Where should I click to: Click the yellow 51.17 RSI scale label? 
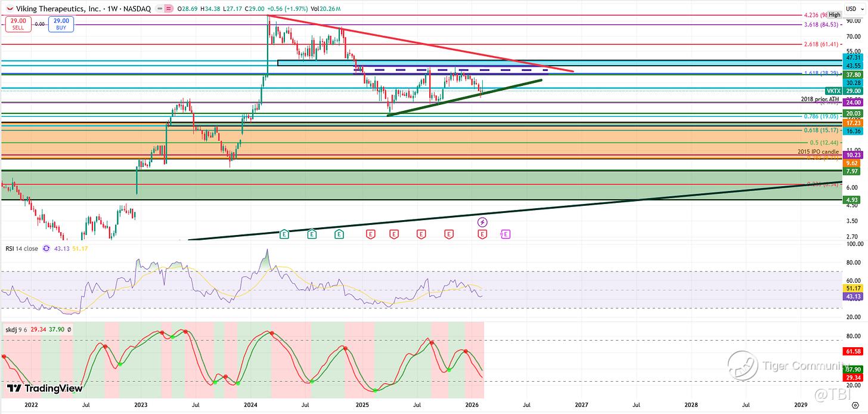852,288
